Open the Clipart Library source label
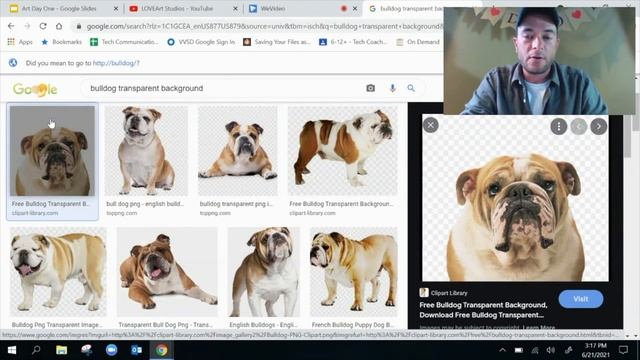The image size is (640, 360). [443, 293]
